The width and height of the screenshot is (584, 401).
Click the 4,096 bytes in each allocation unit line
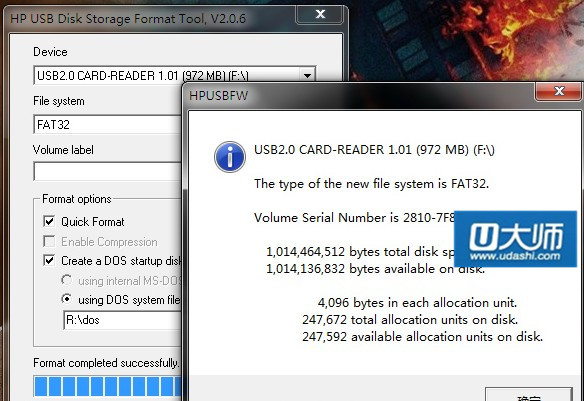tap(418, 303)
